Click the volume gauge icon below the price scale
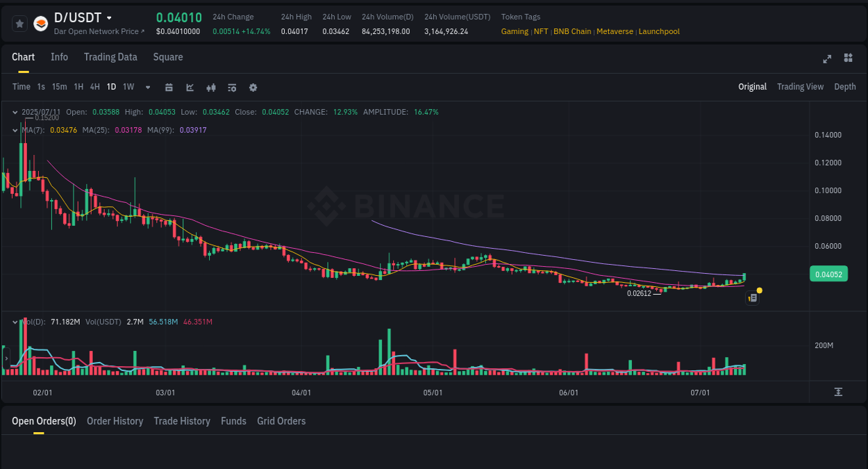This screenshot has height=469, width=868. point(838,392)
